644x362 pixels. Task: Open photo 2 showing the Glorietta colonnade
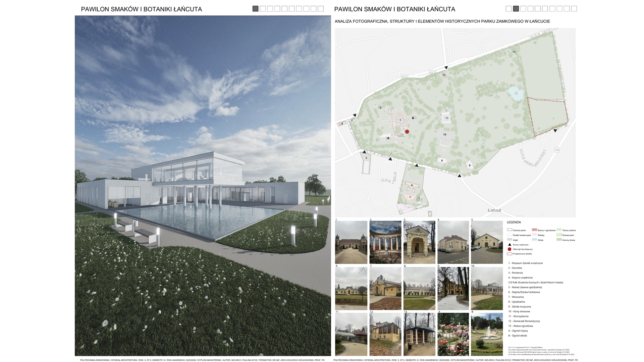pos(385,242)
